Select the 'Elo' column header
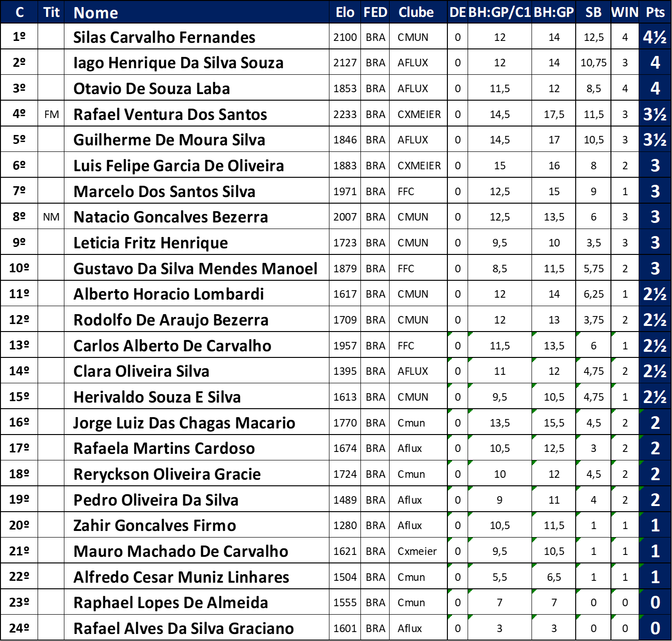The width and height of the screenshot is (672, 641). tap(345, 12)
